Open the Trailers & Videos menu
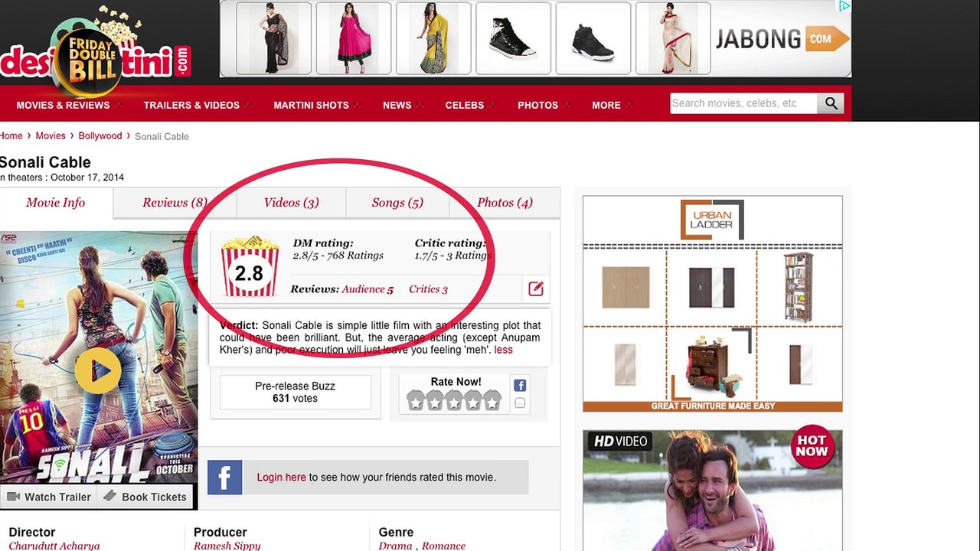This screenshot has height=551, width=980. [x=191, y=105]
